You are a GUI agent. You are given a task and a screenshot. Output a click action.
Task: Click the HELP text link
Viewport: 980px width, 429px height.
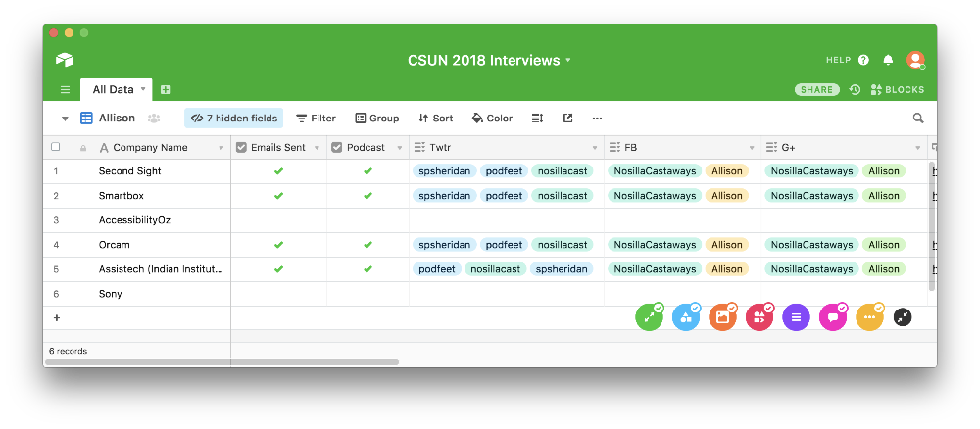[838, 60]
